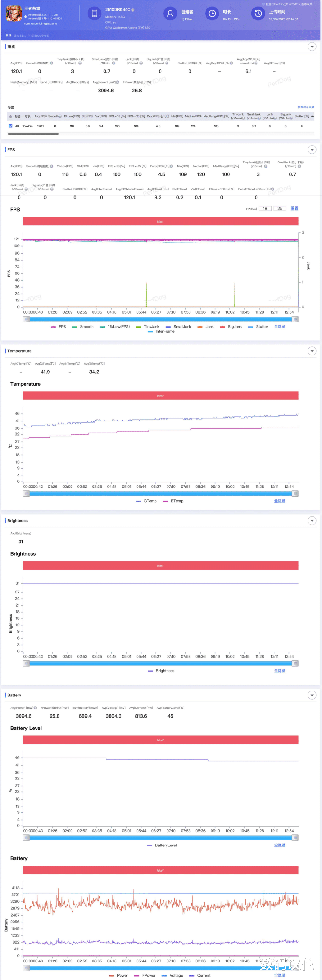
Task: Toggle 1%Low(FPS) series in chart legend
Action: 115,327
